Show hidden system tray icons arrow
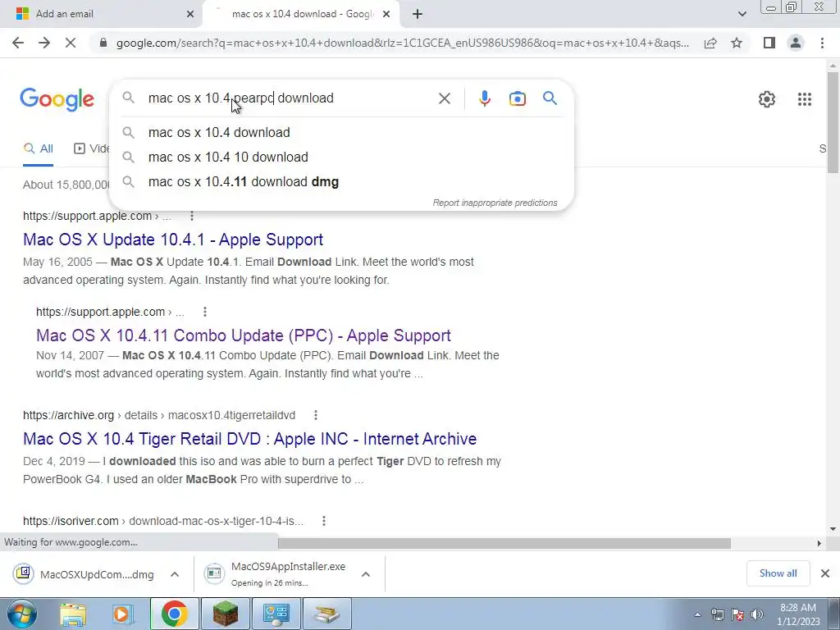Screen dimensions: 840x630 [x=697, y=614]
